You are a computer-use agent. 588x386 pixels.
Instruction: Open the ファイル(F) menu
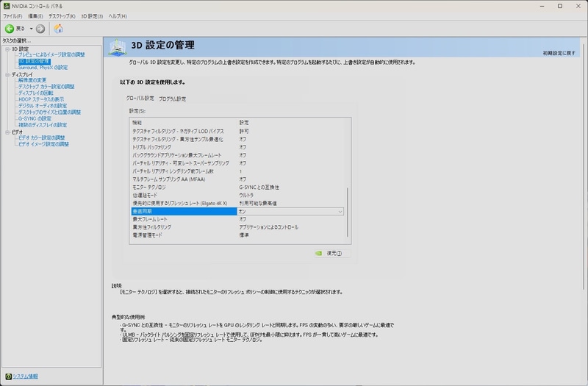12,16
